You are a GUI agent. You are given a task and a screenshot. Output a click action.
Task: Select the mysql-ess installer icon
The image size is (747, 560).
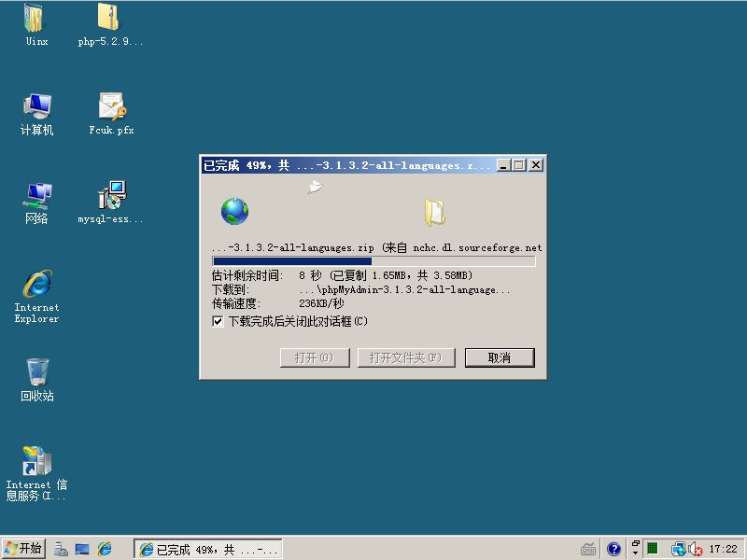[x=110, y=203]
